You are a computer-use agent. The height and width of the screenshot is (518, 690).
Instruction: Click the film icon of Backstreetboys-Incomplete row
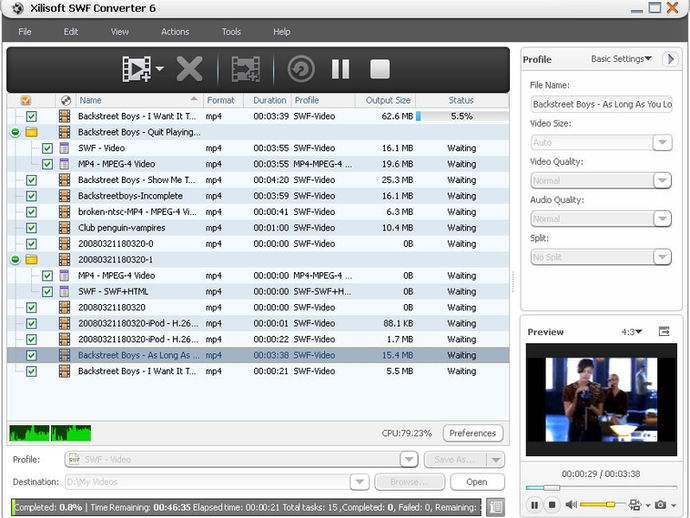64,196
